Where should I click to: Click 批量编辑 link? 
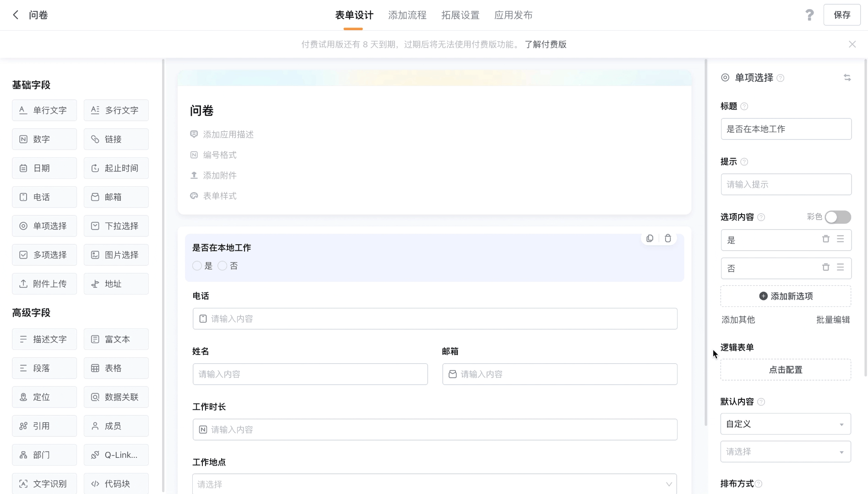[833, 320]
